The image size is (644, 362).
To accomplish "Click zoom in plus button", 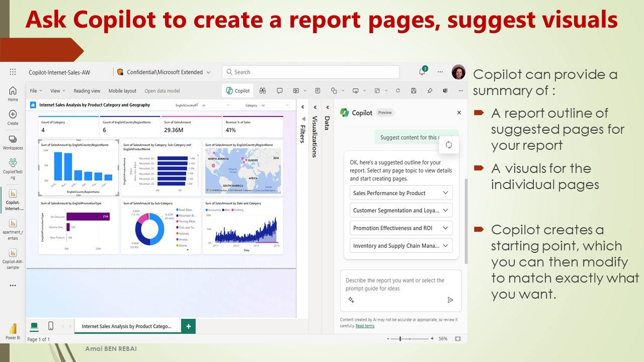I will pos(433,339).
